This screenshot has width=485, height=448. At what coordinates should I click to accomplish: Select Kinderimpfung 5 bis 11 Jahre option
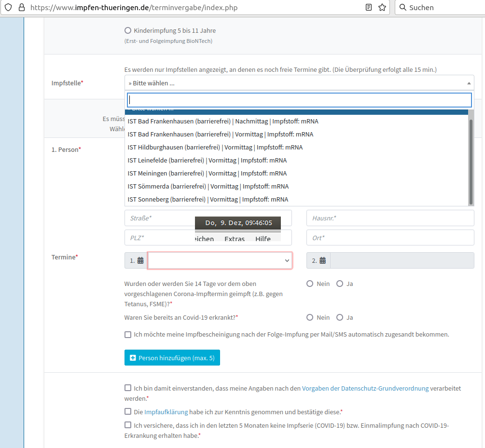(x=128, y=30)
